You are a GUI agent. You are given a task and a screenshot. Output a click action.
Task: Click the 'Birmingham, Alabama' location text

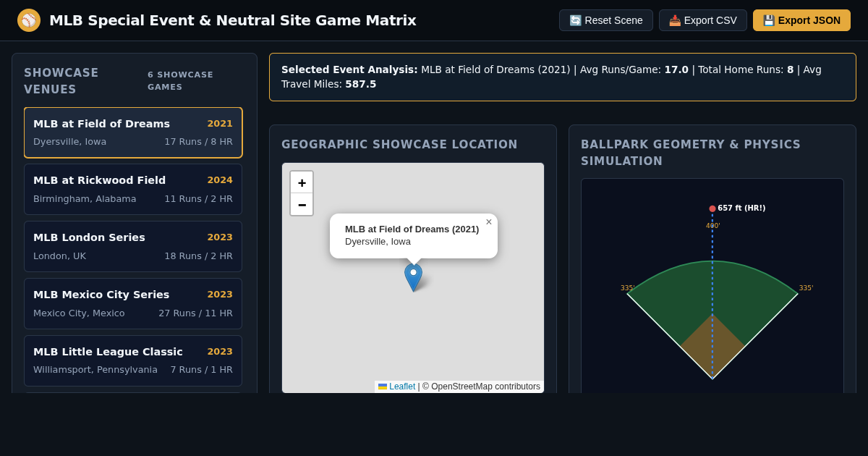85,199
